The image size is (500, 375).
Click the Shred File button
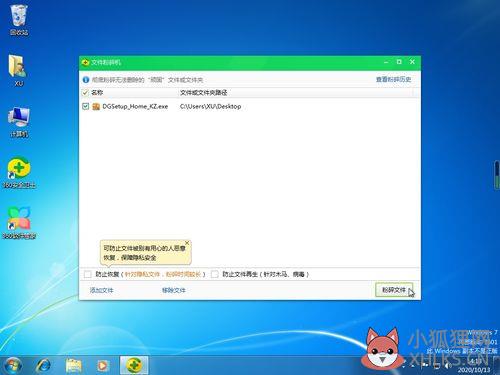pos(394,290)
